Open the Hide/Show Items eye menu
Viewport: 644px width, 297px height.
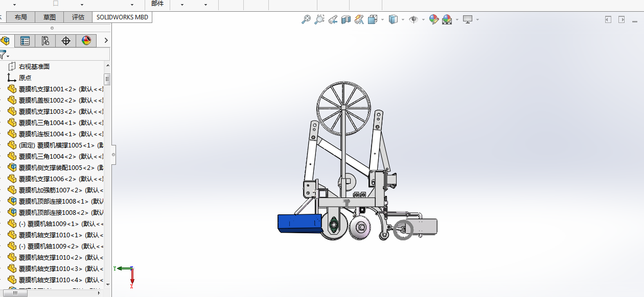click(x=413, y=19)
